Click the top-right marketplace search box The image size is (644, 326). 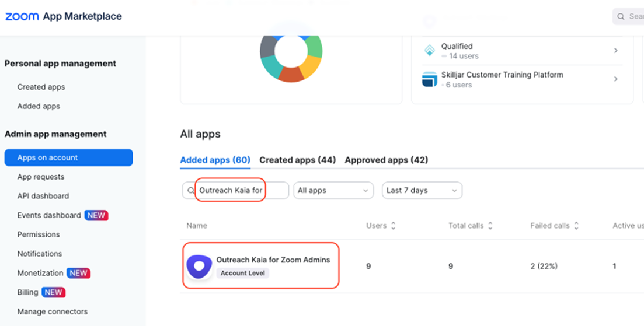click(628, 17)
